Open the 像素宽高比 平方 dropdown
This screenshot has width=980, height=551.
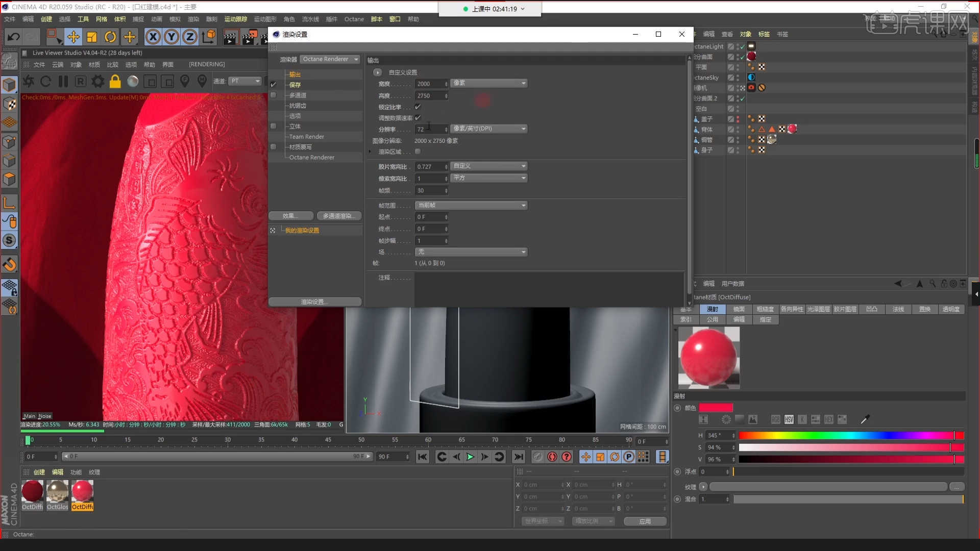point(489,178)
